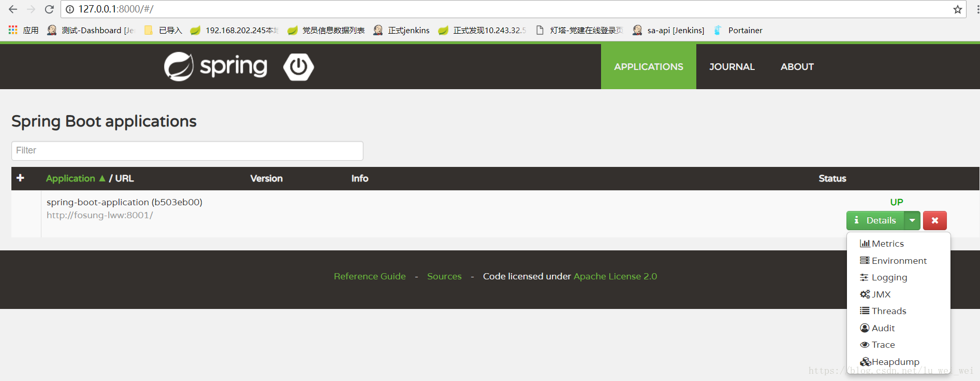Switch to the APPLICATIONS tab
This screenshot has height=381, width=980.
click(x=649, y=66)
